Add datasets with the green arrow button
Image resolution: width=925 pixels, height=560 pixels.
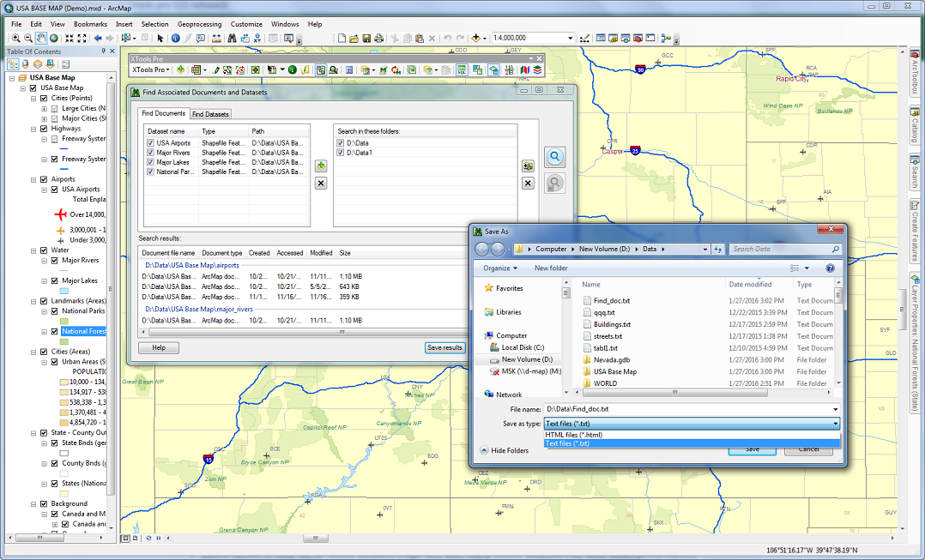click(321, 166)
